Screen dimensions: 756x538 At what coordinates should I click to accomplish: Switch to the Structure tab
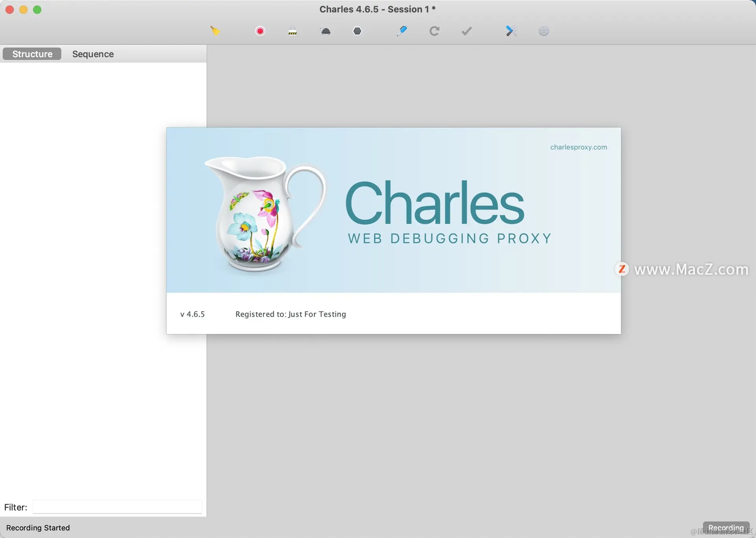pos(32,54)
